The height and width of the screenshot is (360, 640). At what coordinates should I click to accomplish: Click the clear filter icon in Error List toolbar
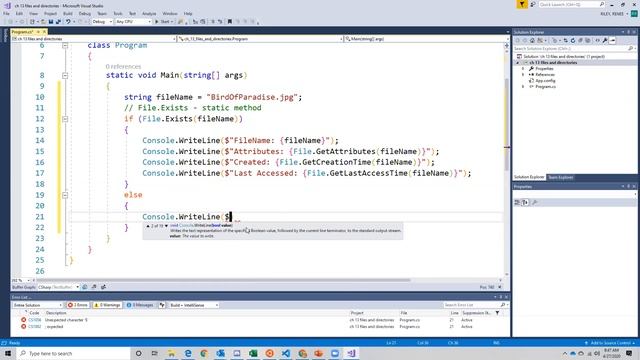click(x=162, y=305)
